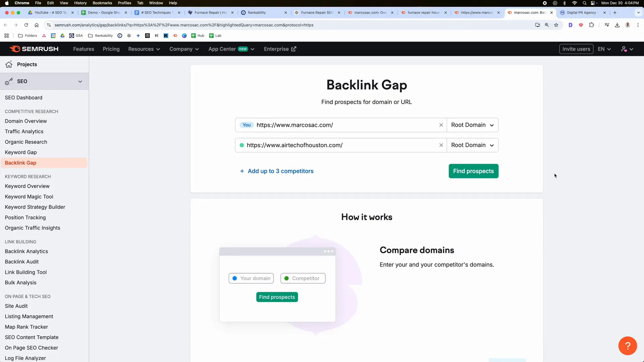Open the Root Domain dropdown for airtechofhouston.com

pyautogui.click(x=473, y=145)
